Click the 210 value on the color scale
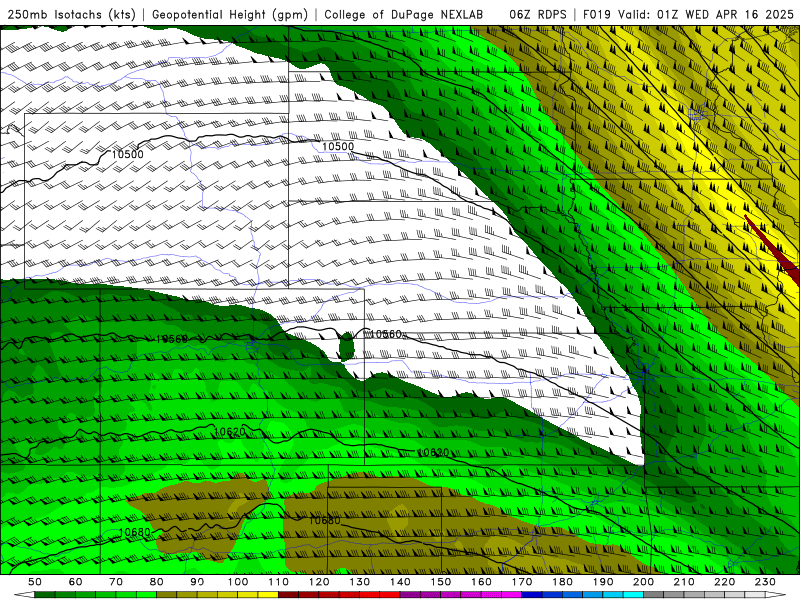The image size is (800, 600). point(685,582)
